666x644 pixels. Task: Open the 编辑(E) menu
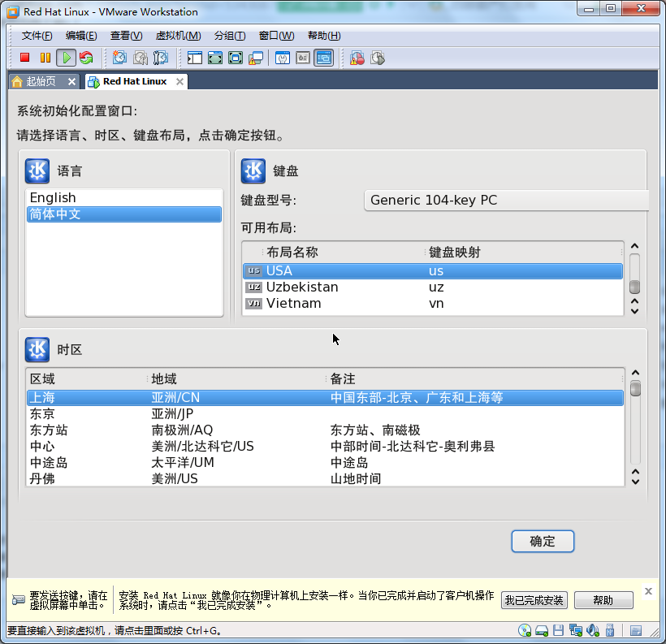click(x=81, y=36)
